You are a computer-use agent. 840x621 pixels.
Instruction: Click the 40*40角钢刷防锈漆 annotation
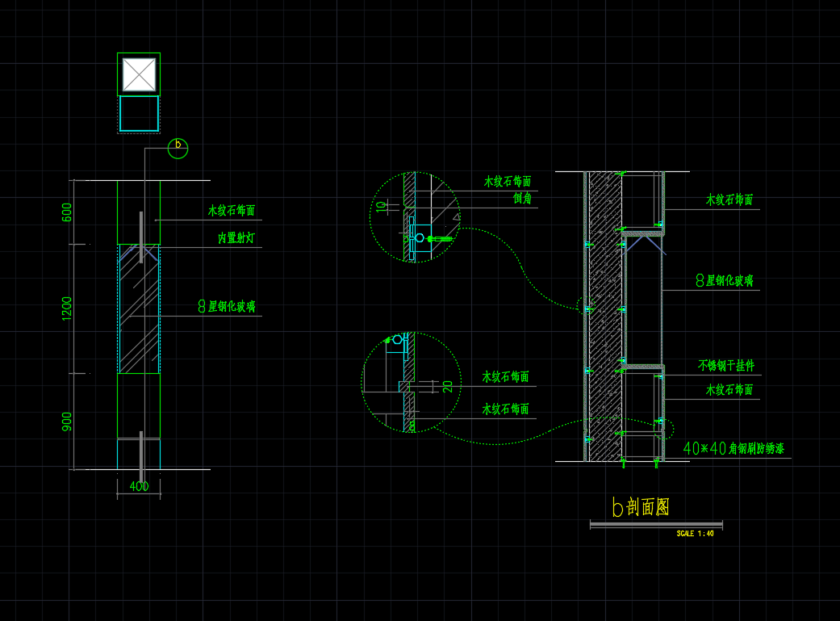(733, 448)
